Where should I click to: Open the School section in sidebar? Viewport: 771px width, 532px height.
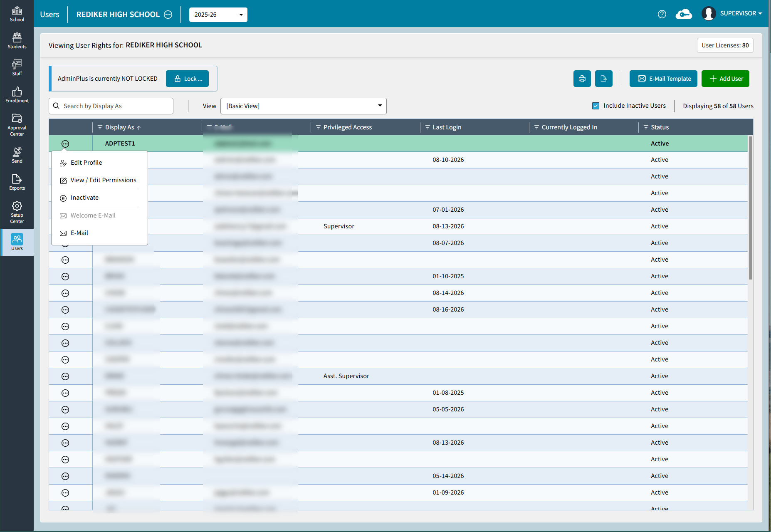pyautogui.click(x=17, y=14)
